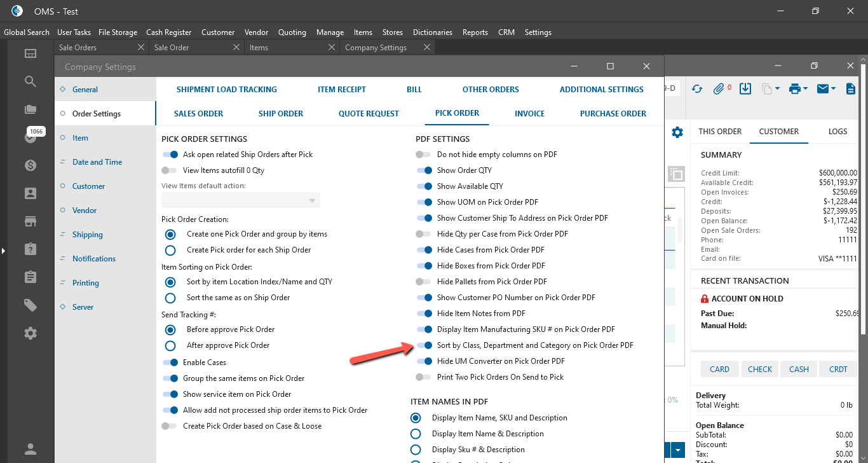Click the download arrow icon
This screenshot has width=868, height=463.
(745, 89)
